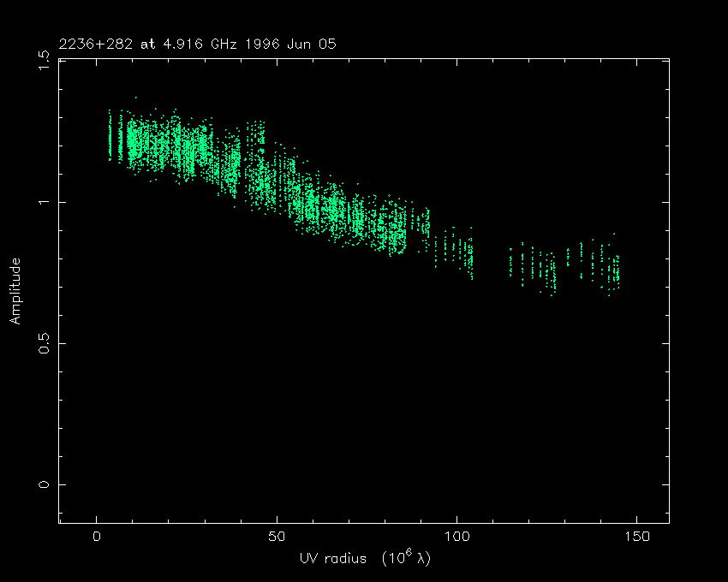This screenshot has height=582, width=728.
Task: Click the y-axis tick label "0"
Action: [45, 484]
